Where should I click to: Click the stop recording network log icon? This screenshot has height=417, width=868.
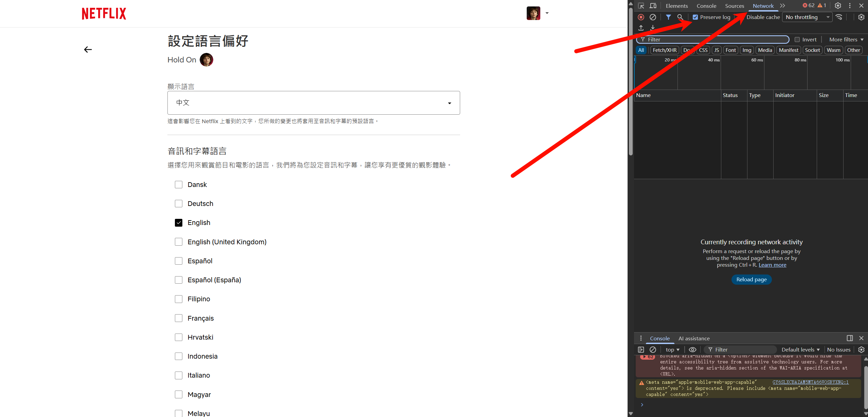coord(641,17)
